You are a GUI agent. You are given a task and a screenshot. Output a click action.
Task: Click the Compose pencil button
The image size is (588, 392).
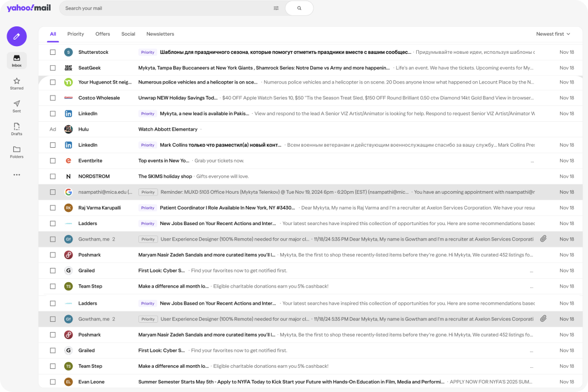pyautogui.click(x=16, y=36)
